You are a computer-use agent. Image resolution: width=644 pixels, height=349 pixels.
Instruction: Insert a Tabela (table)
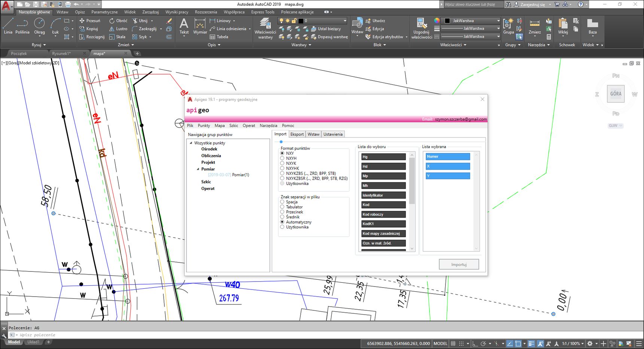coord(219,37)
